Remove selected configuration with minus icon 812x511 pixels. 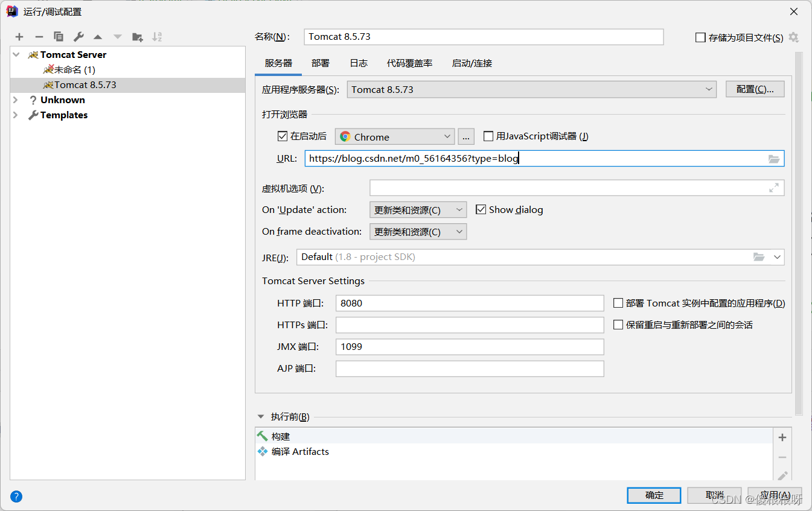click(x=39, y=37)
